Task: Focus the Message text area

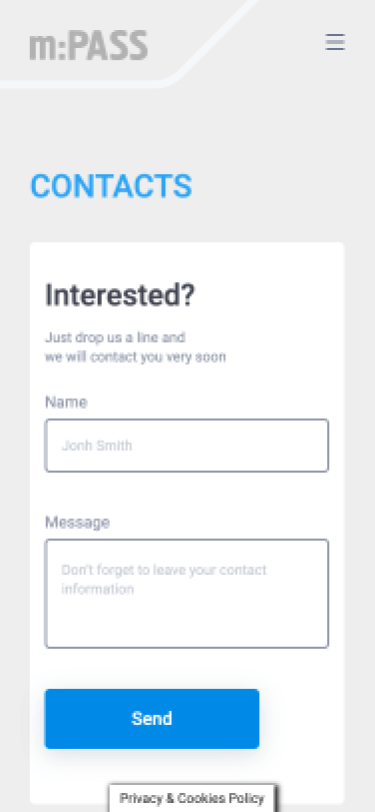Action: tap(187, 593)
